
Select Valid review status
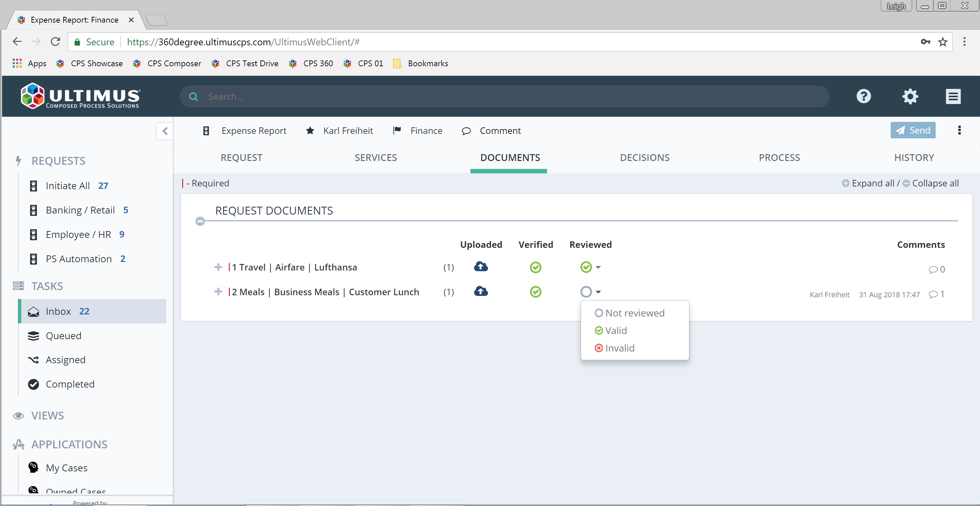click(x=611, y=330)
